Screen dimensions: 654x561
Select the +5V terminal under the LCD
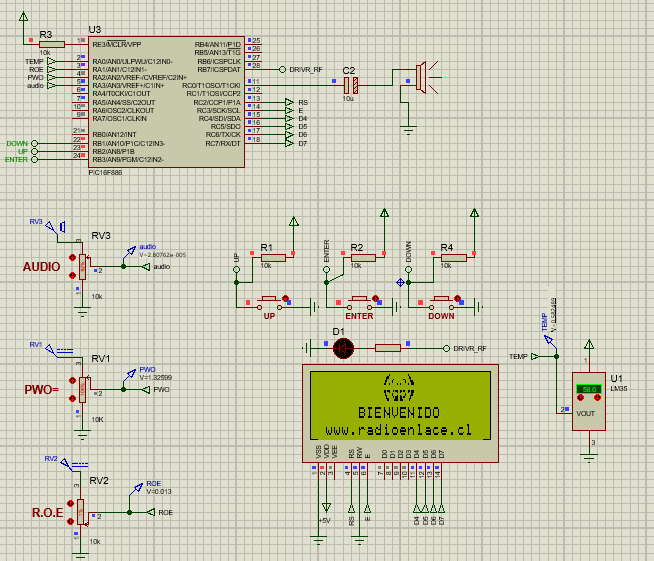(327, 508)
